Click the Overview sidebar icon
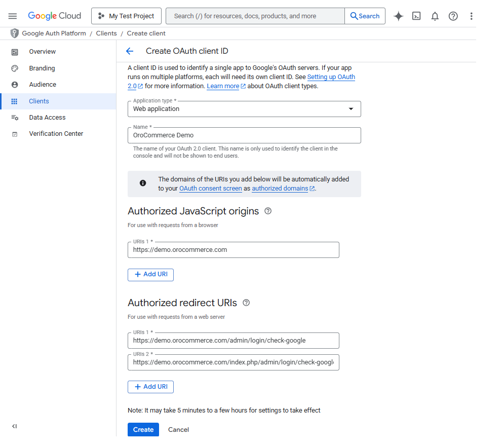The image size is (504, 446). tap(15, 52)
